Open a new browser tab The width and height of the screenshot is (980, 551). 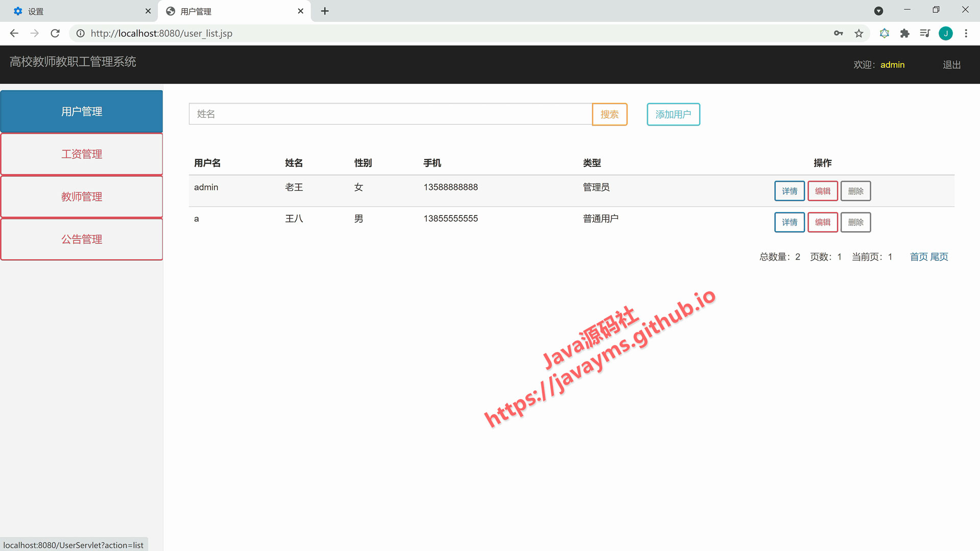(325, 11)
